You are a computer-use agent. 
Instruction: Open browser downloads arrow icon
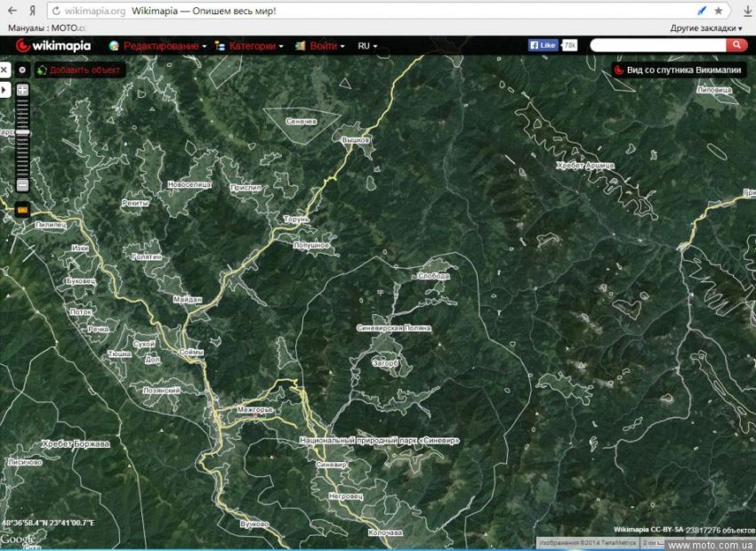click(x=746, y=11)
